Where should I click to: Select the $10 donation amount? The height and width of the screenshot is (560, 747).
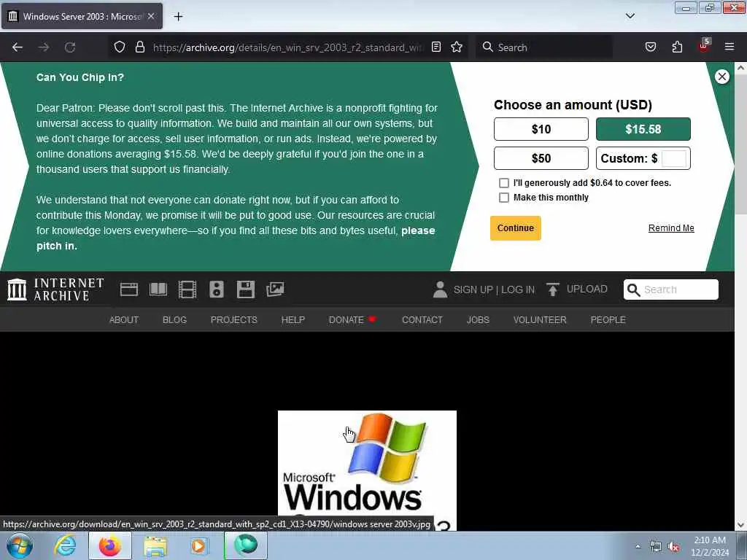click(541, 129)
